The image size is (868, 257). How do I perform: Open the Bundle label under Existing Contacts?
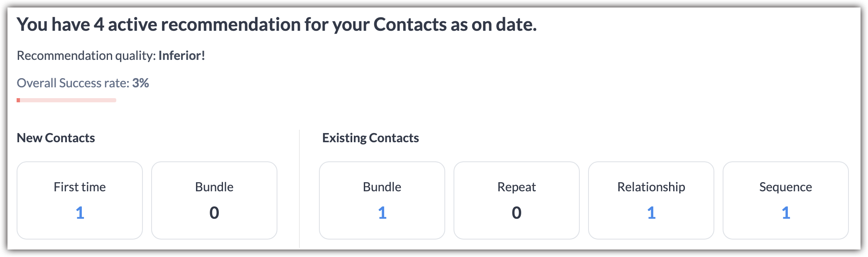click(x=382, y=187)
